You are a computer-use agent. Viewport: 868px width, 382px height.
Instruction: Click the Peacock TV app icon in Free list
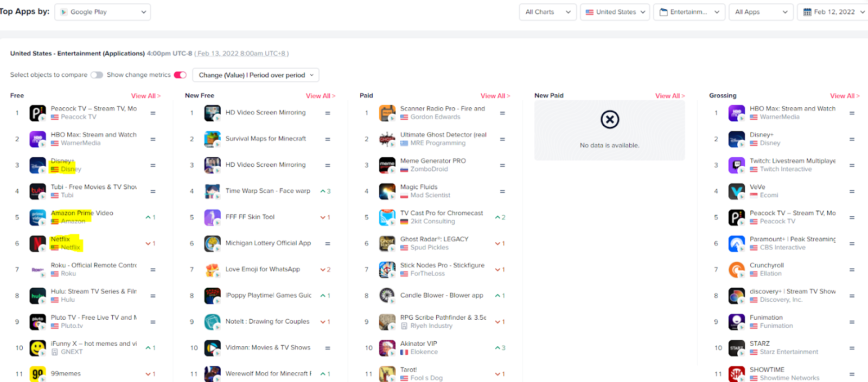(37, 113)
